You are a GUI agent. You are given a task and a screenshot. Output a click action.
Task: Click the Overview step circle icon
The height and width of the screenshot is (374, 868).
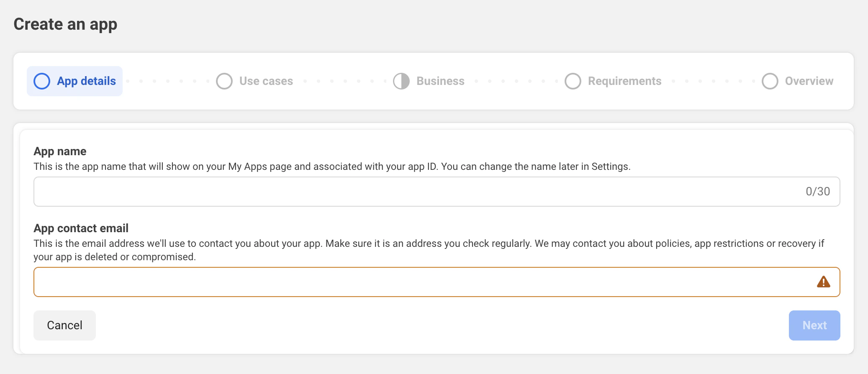770,81
